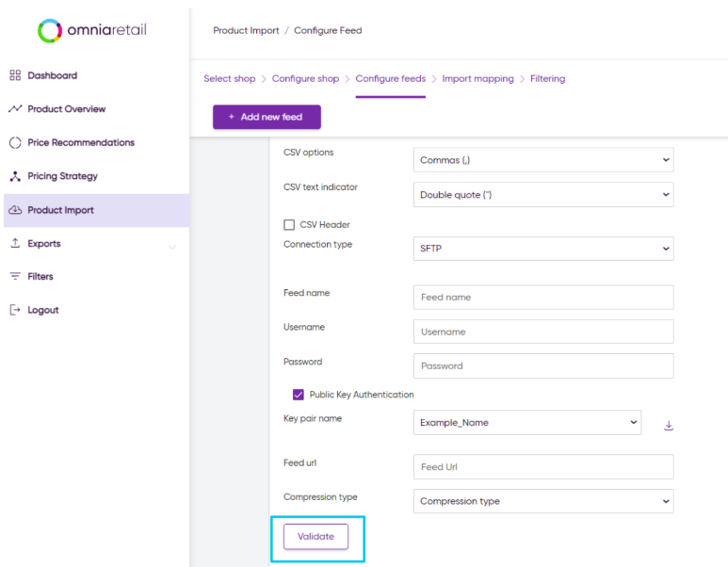Screen dimensions: 728x567
Task: Click the Price Recommendations circle icon
Action: (15, 142)
